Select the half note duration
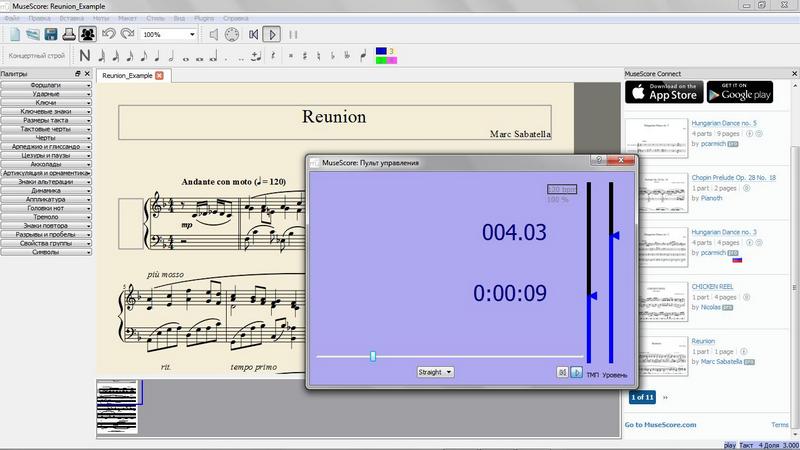The image size is (800, 450). point(171,56)
